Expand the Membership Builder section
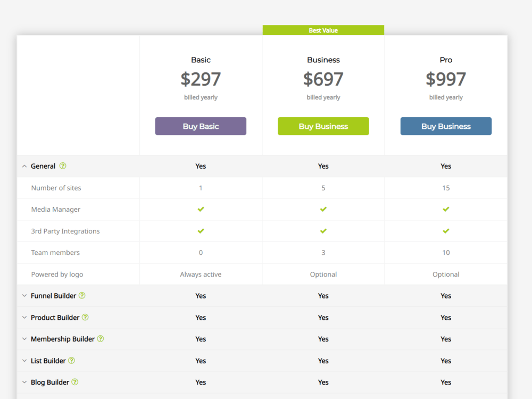This screenshot has height=399, width=532. [x=24, y=339]
